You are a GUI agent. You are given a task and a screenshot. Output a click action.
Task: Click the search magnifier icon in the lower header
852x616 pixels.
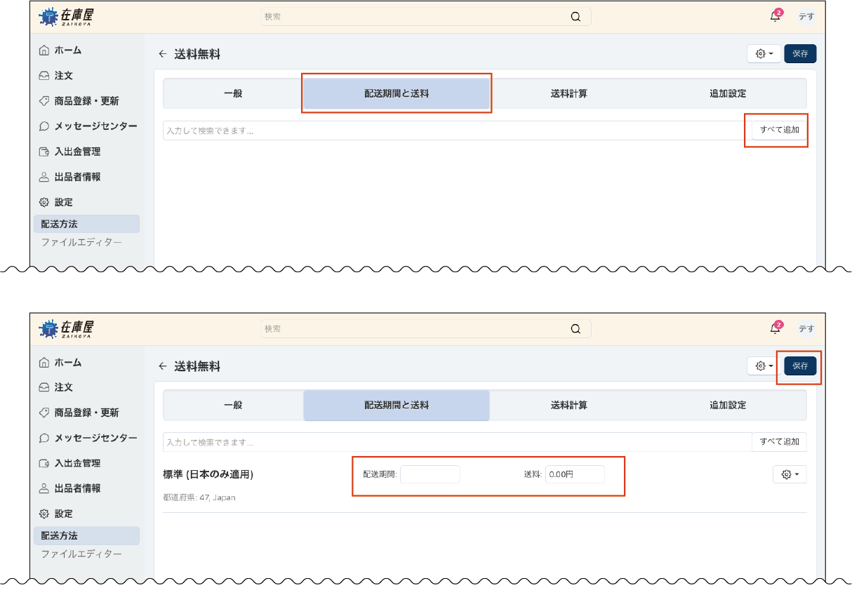[575, 329]
